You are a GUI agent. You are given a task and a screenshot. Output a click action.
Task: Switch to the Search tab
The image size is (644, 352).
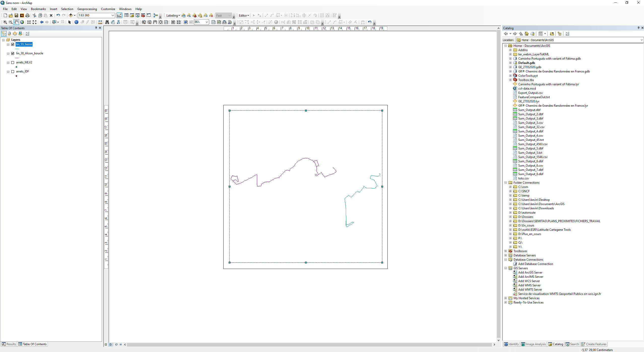tap(572, 344)
